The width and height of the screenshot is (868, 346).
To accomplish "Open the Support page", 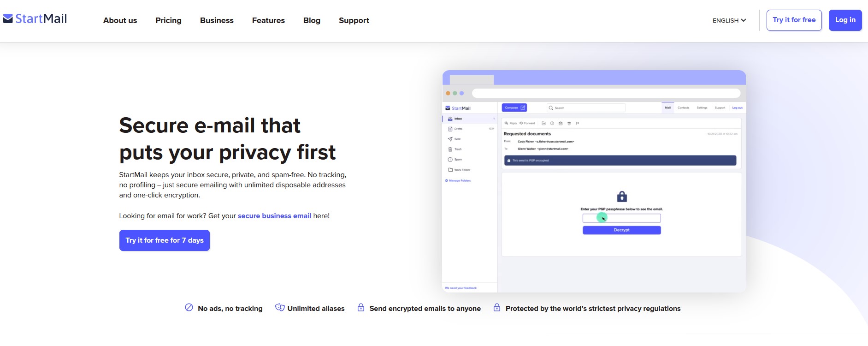I will click(x=354, y=20).
